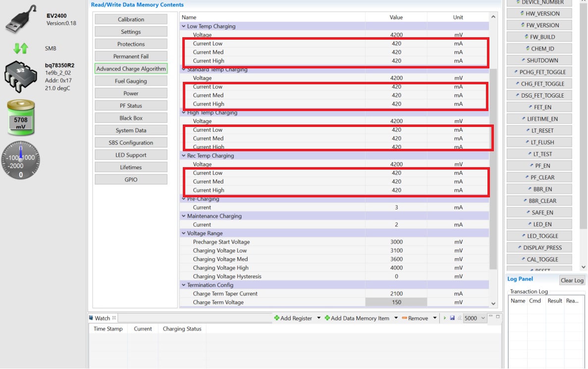Open the Power section
Image resolution: width=588 pixels, height=369 pixels.
point(131,93)
